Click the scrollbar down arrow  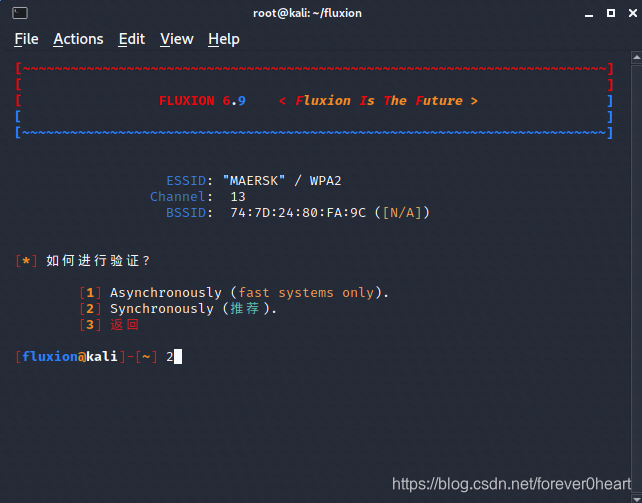(636, 498)
